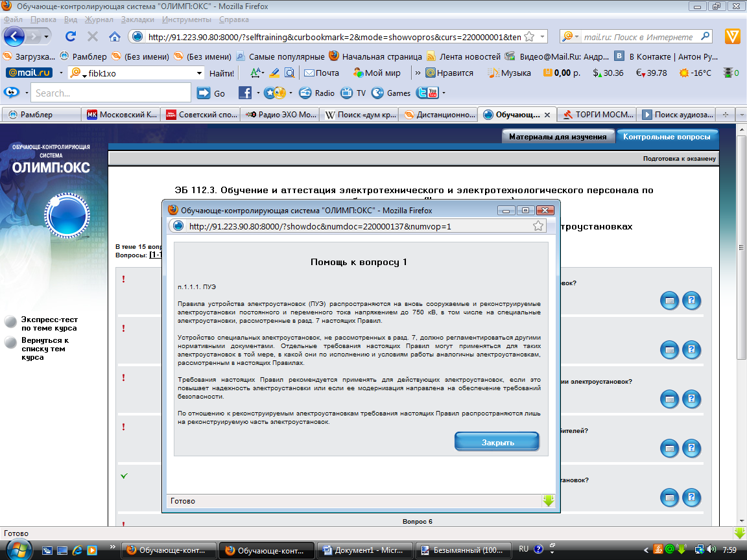The image size is (747, 560).
Task: Click the Закрыть button in help popup
Action: 497,442
